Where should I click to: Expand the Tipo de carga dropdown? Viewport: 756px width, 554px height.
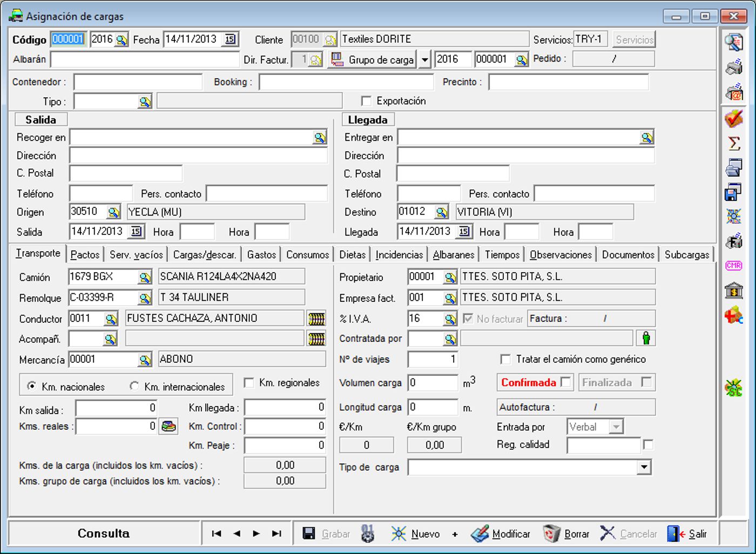(644, 468)
